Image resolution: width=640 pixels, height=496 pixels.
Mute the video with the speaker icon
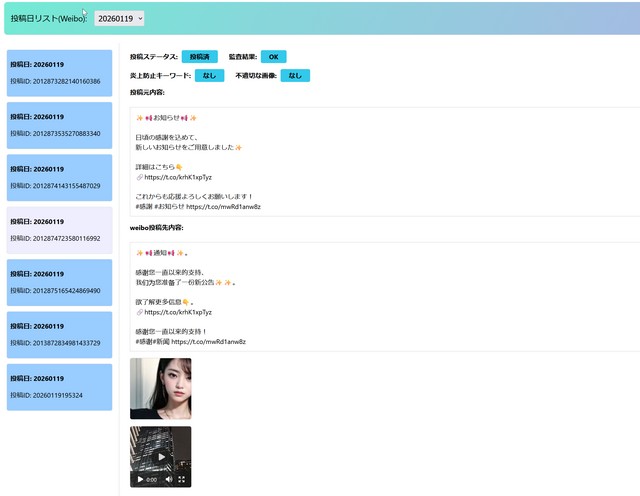click(168, 480)
